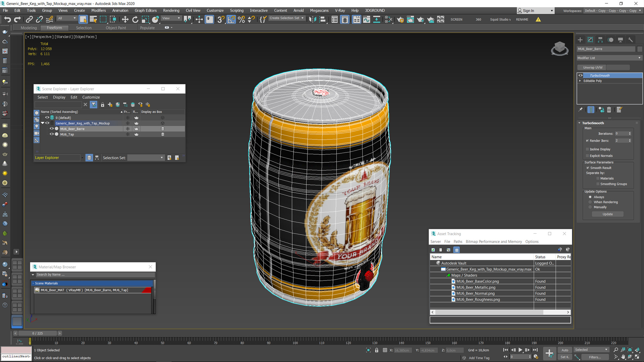Click the Pan View hand icon
Image resolution: width=644 pixels, height=362 pixels.
click(x=623, y=357)
